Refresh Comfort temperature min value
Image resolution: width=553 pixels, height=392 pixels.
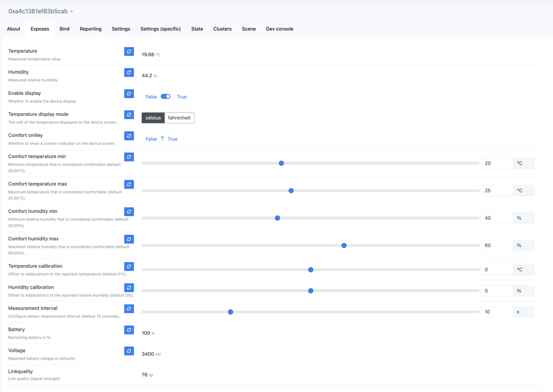click(x=129, y=157)
